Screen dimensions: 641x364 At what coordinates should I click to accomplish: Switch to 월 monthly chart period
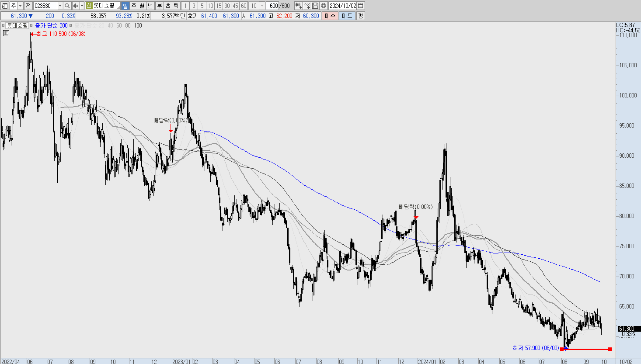tap(142, 6)
